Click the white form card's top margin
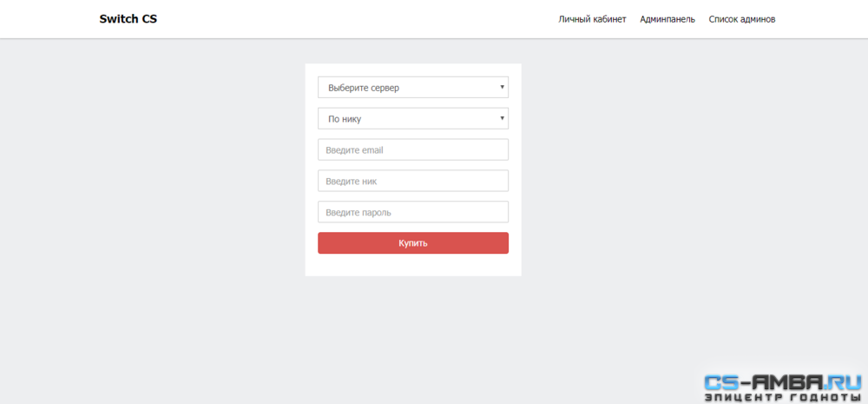The image size is (868, 404). 413,70
